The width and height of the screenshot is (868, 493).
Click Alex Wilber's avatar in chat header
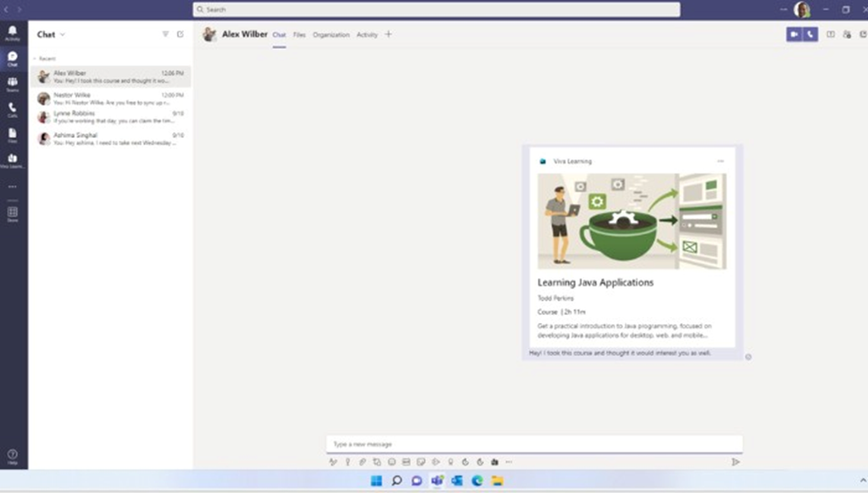209,35
